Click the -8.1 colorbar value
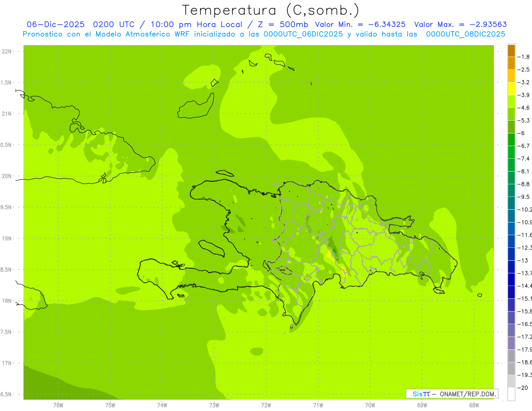Screen dimensions: 532x411 [x=524, y=171]
